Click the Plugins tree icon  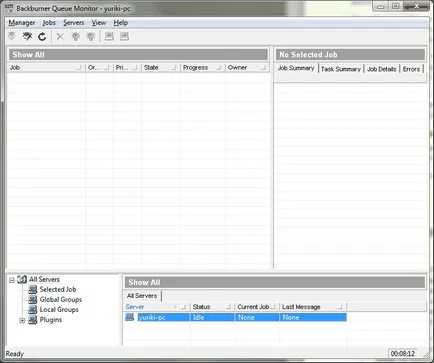point(33,320)
